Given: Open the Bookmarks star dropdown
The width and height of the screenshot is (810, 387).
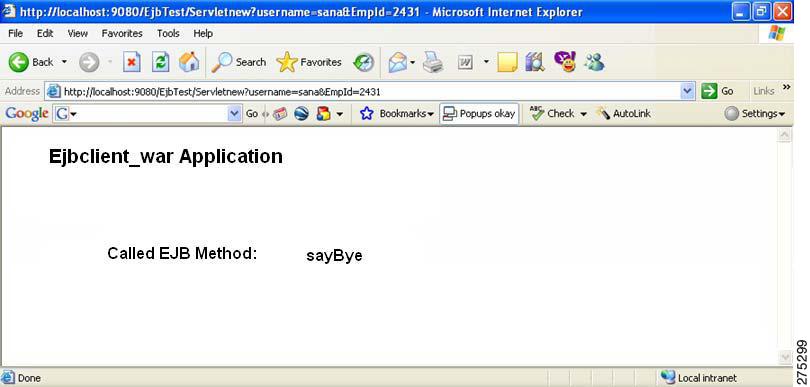Looking at the screenshot, I should (x=396, y=114).
